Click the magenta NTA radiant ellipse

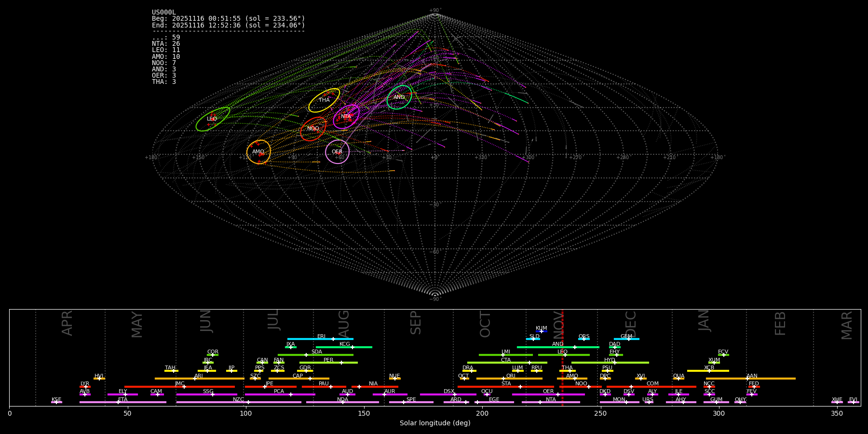[346, 116]
